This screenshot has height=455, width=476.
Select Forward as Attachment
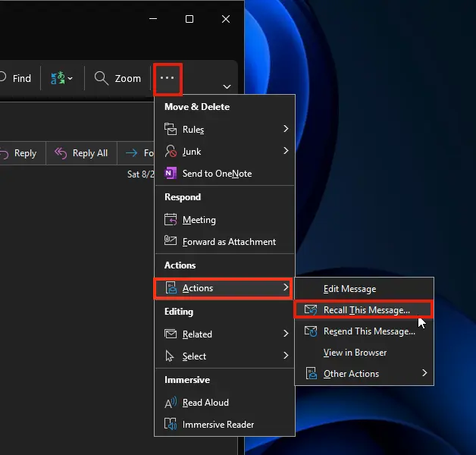[x=228, y=242]
